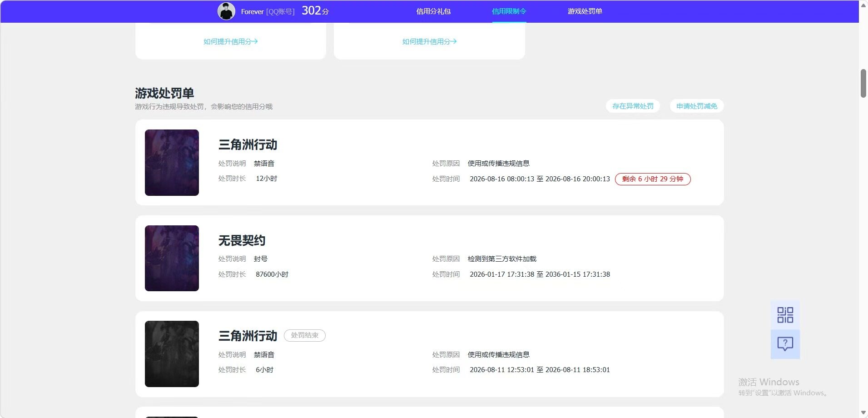Open the 信用分礼包 tab

click(x=433, y=11)
